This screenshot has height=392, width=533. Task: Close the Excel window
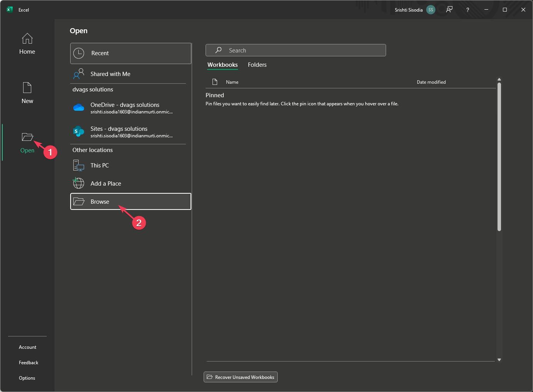pyautogui.click(x=523, y=10)
